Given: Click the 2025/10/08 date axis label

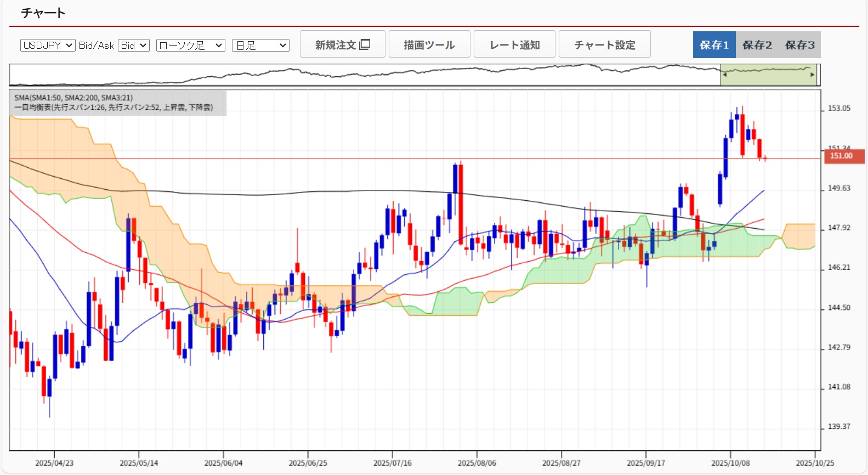Looking at the screenshot, I should [x=730, y=463].
